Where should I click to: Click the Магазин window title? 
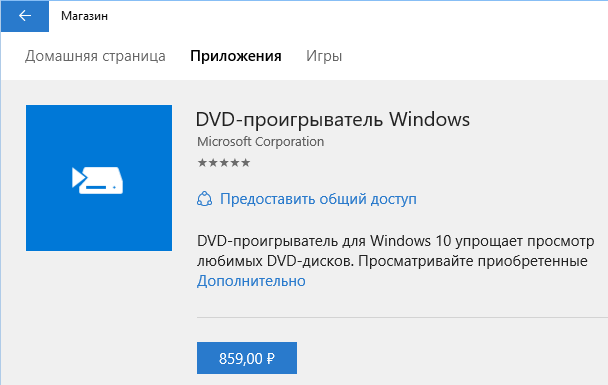pos(85,16)
